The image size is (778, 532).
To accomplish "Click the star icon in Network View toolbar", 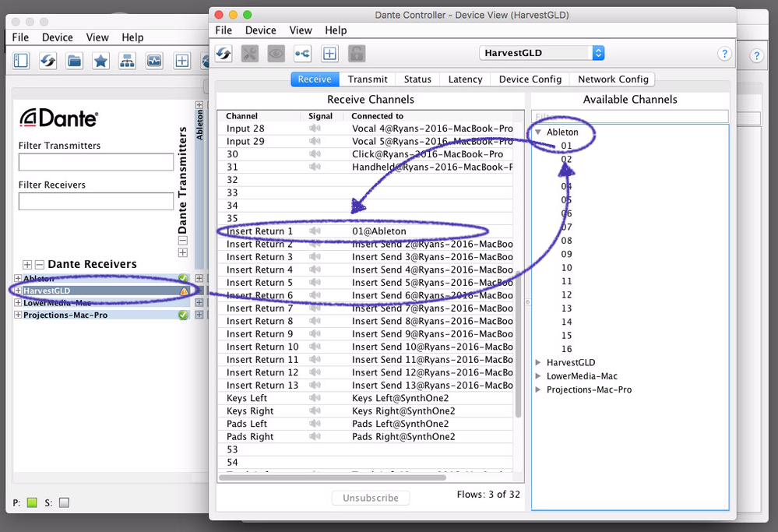I will coord(100,61).
